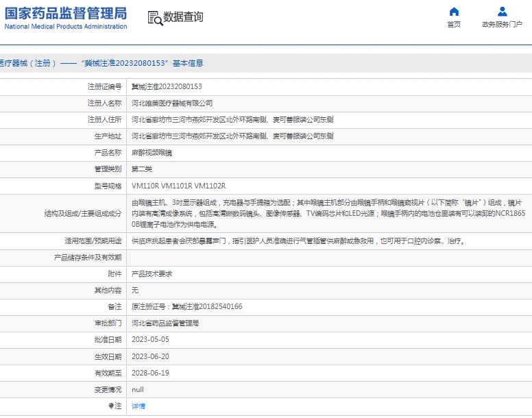Click the 其他内容 label
The image size is (532, 418).
(x=108, y=290)
